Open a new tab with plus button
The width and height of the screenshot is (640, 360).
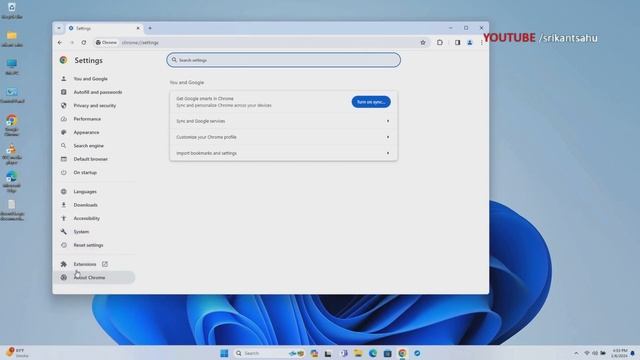tap(150, 28)
